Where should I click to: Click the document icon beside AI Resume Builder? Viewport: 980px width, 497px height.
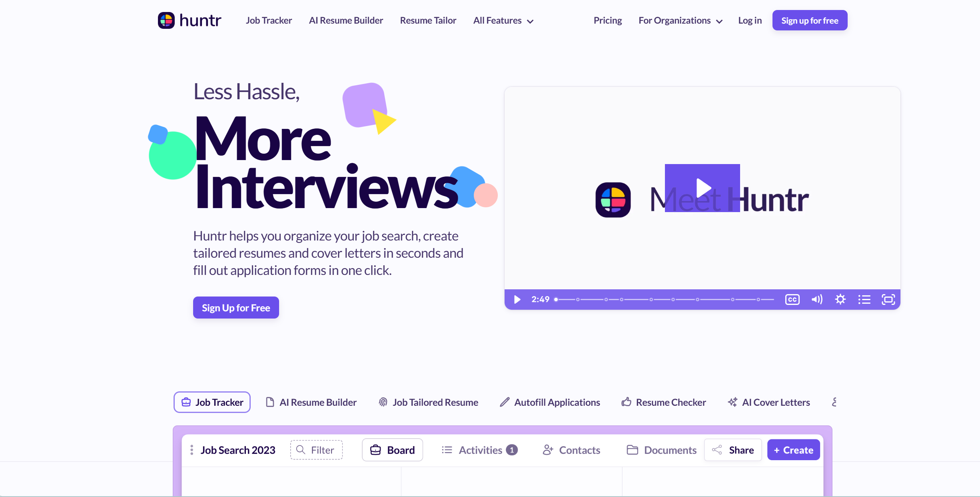coord(270,402)
